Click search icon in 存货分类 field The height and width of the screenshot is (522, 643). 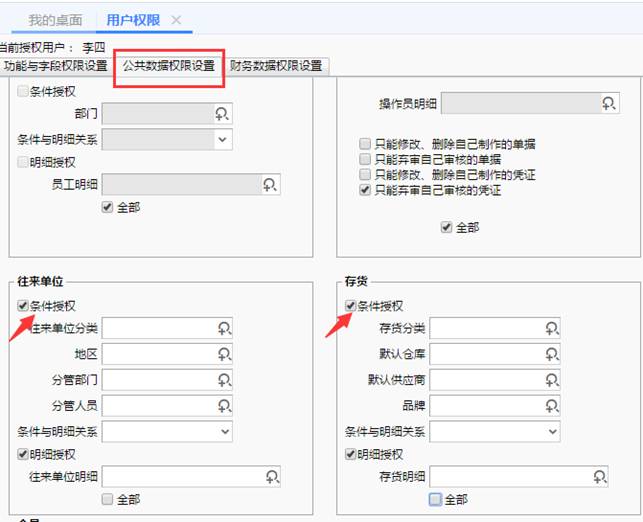point(550,328)
